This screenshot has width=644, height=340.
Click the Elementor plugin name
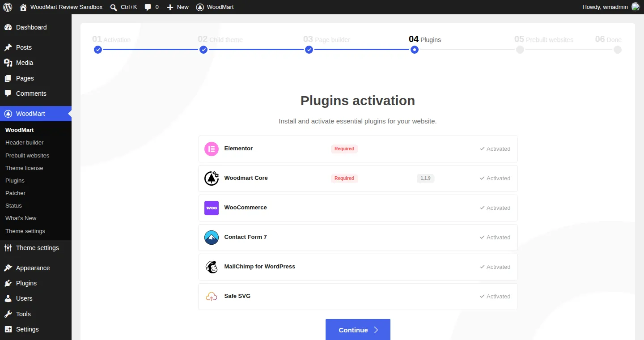238,149
